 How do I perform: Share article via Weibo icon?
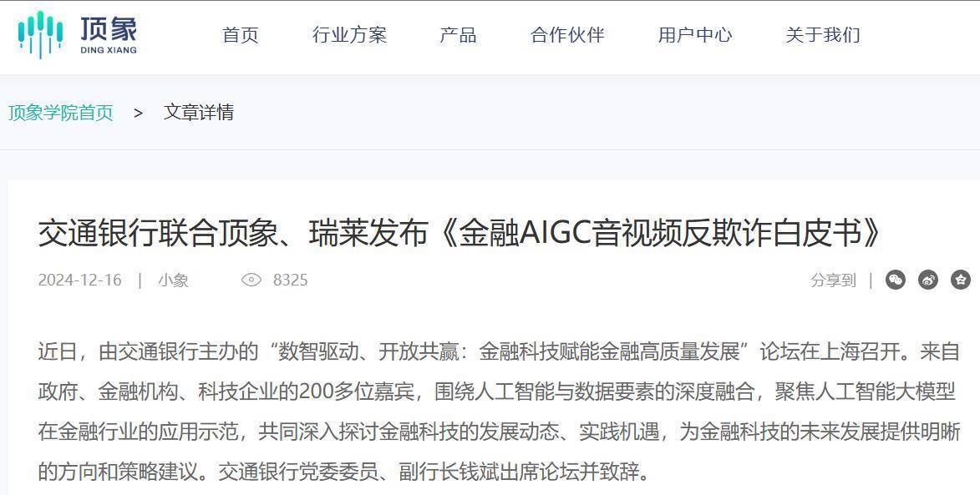pos(928,280)
